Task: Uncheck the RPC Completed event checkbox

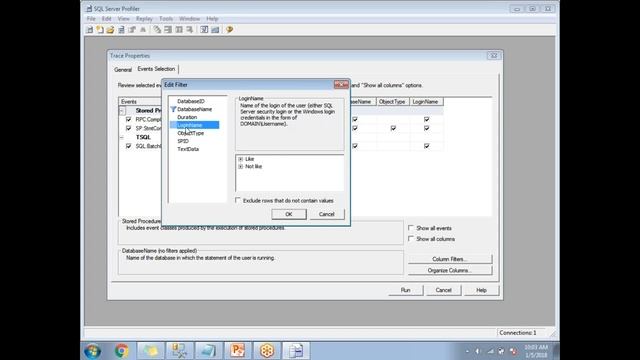Action: coord(129,119)
